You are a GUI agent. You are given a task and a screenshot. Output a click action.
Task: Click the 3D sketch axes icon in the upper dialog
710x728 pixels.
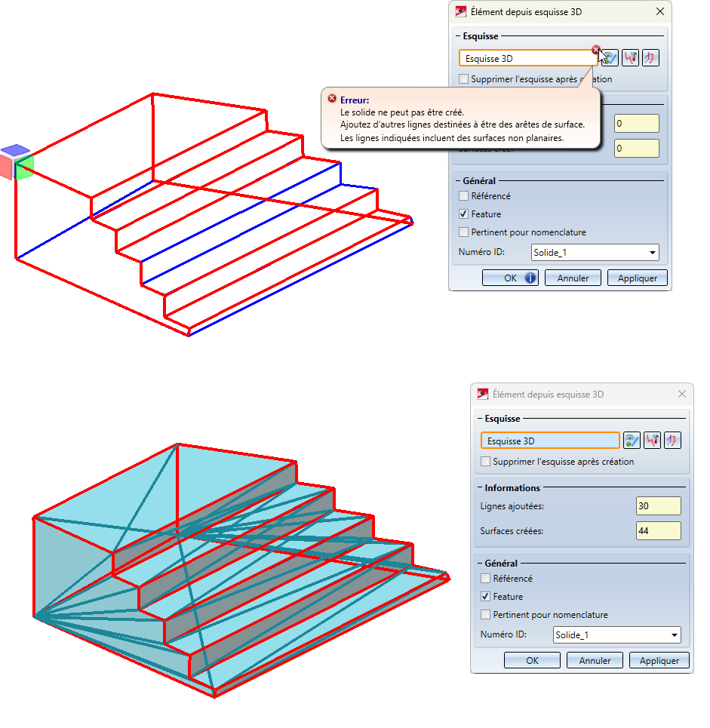click(x=650, y=58)
